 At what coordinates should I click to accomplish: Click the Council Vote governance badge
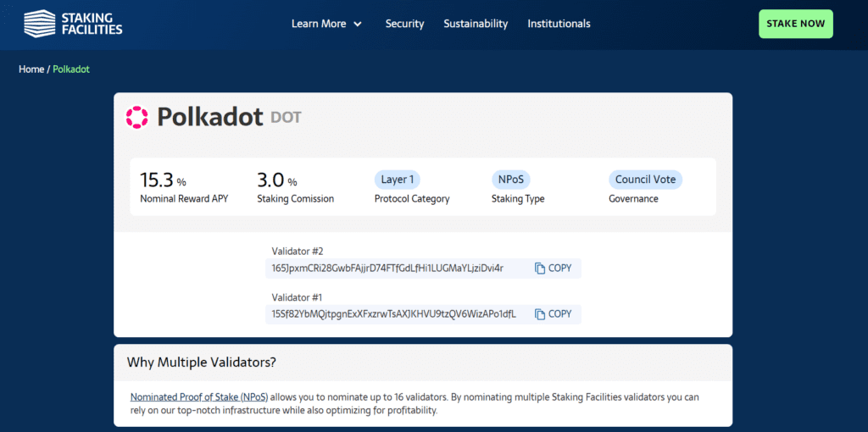[645, 180]
